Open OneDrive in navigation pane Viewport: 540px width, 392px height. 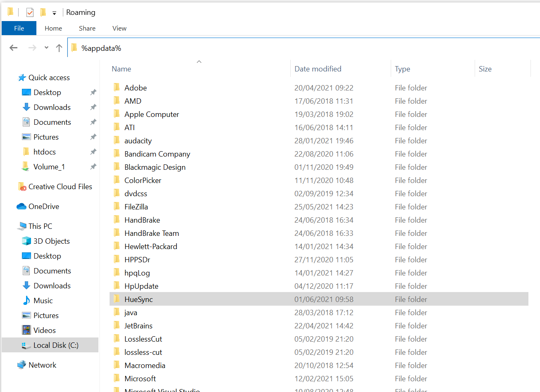tap(43, 207)
